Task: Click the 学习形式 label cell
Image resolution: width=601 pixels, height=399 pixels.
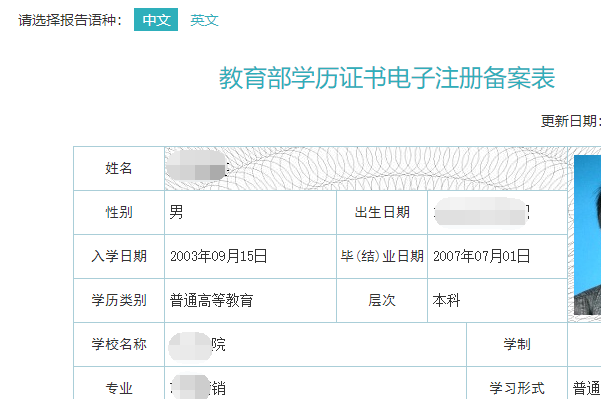Action: [517, 383]
